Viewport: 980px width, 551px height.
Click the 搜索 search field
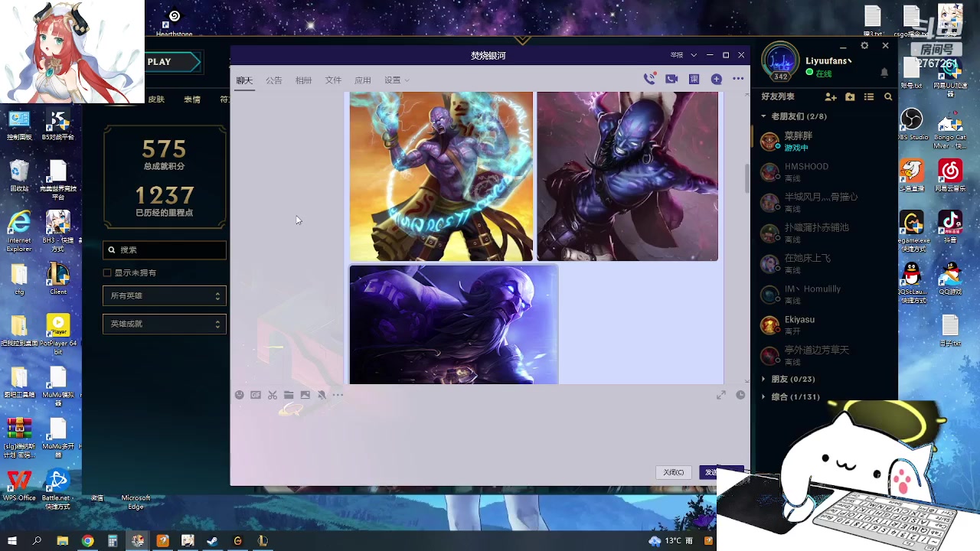click(x=165, y=249)
